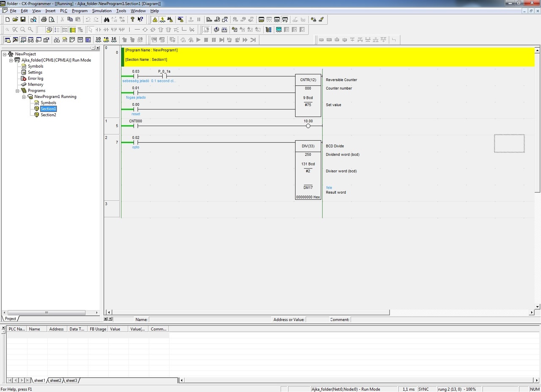The image size is (541, 392).
Task: Click the simulation stop square icon
Action: (x=206, y=40)
